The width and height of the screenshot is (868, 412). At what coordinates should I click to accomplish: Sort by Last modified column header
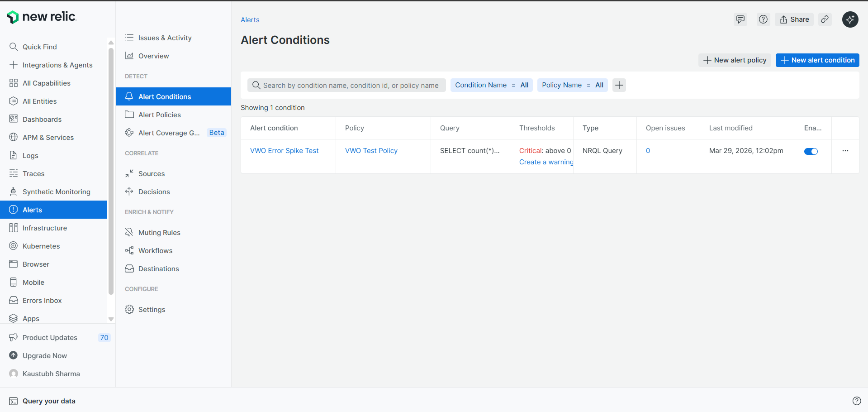click(731, 128)
